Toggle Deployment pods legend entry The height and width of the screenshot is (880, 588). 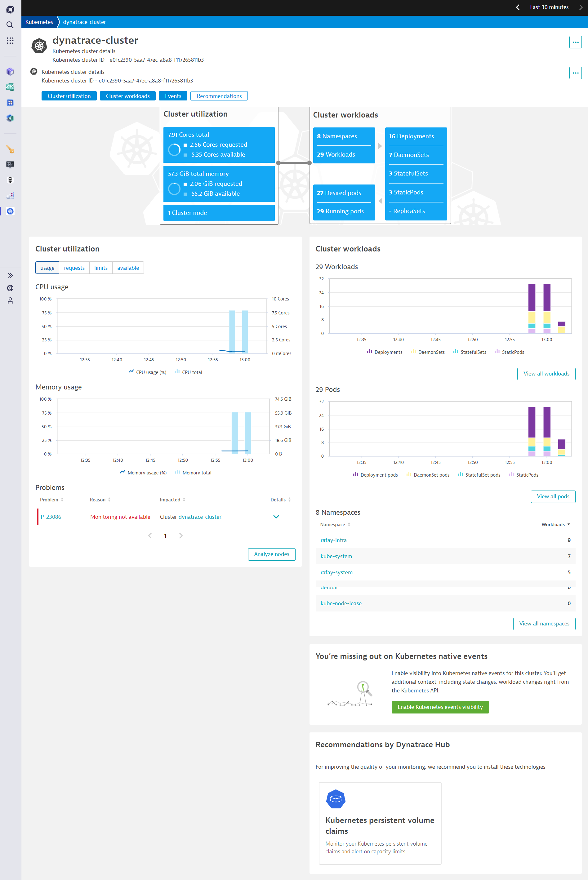coord(375,475)
